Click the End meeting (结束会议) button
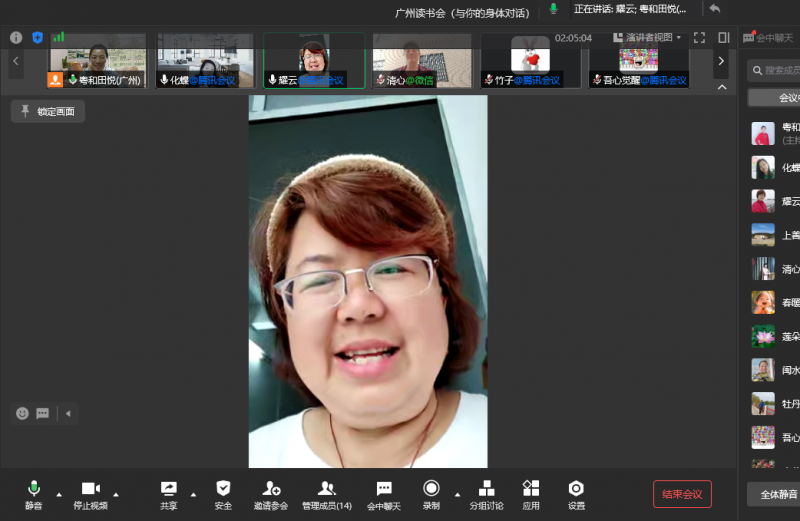 [682, 494]
